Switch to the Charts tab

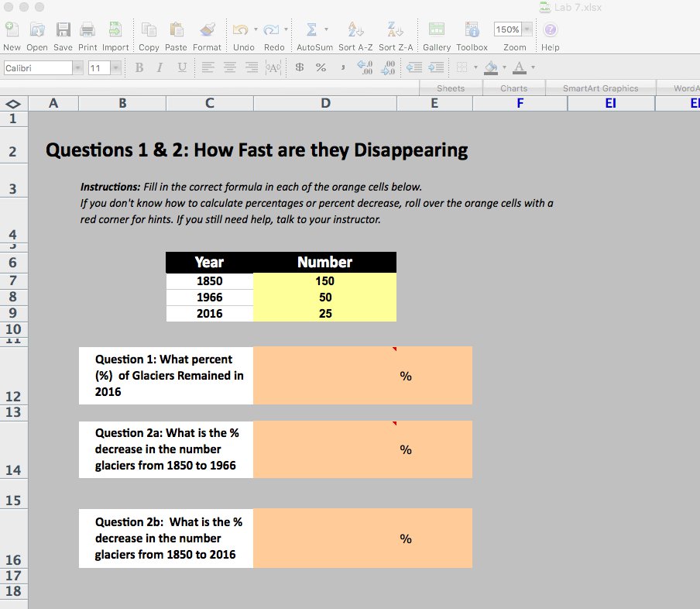tap(514, 88)
